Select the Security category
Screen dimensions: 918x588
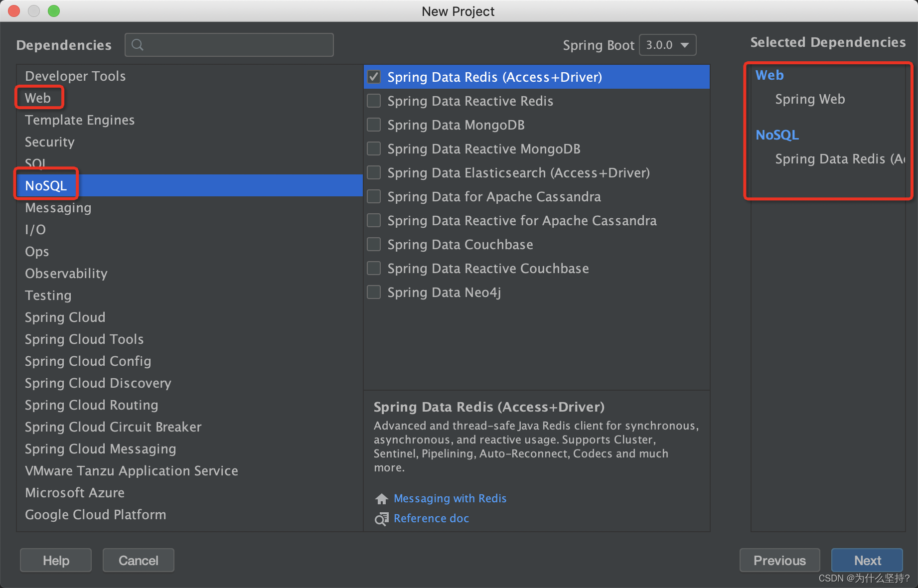tap(189, 142)
